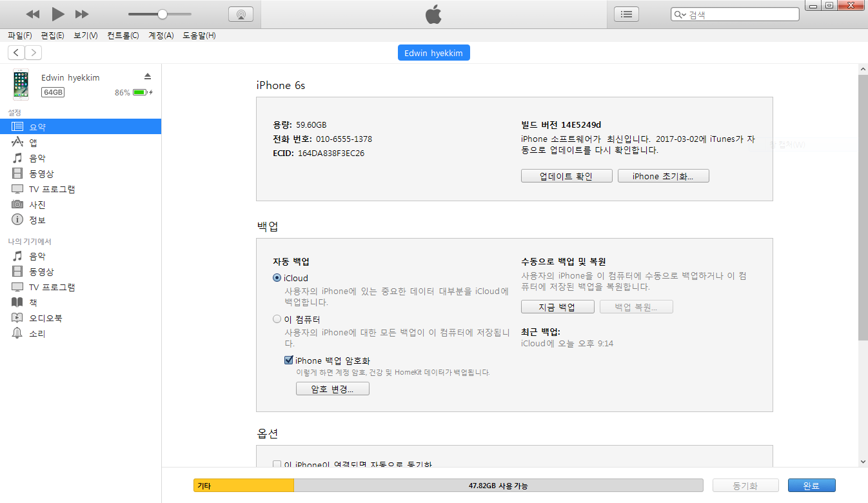Viewport: 868px width, 503px height.
Task: Click the iPhone device thumbnail in sidebar
Action: (x=21, y=84)
